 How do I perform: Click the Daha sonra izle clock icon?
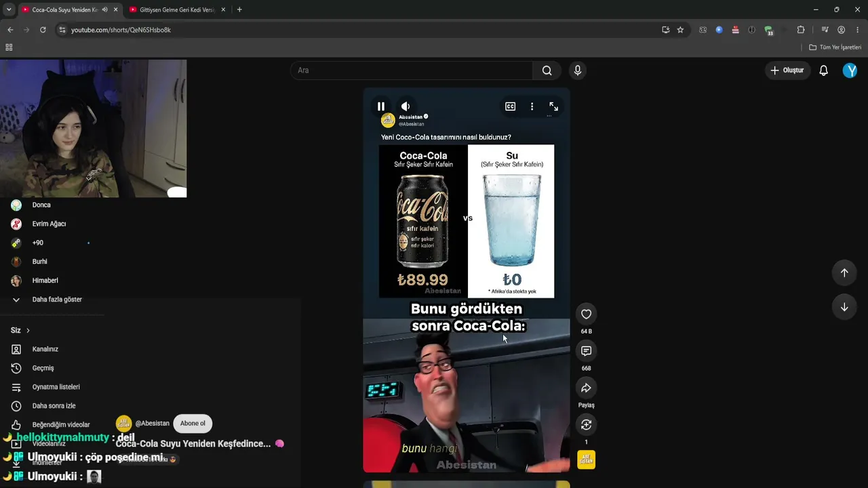pos(16,406)
